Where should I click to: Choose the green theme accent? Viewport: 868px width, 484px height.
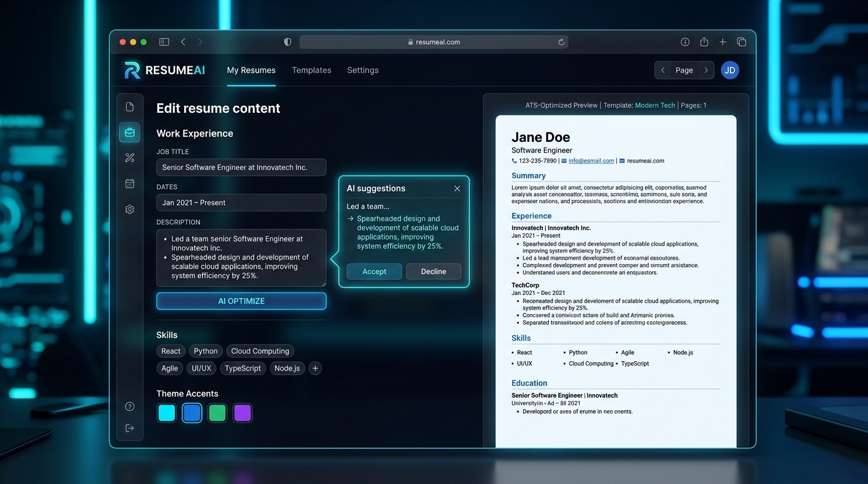point(217,413)
